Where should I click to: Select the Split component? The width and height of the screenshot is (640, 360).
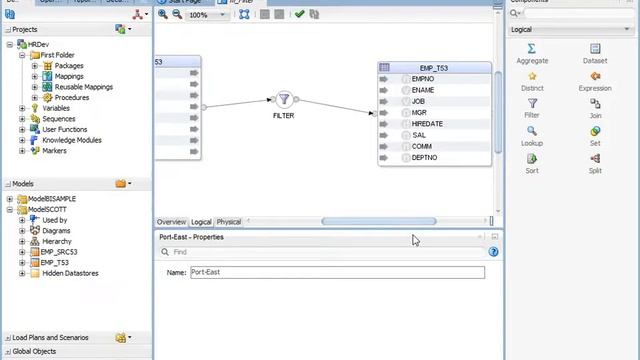(595, 164)
